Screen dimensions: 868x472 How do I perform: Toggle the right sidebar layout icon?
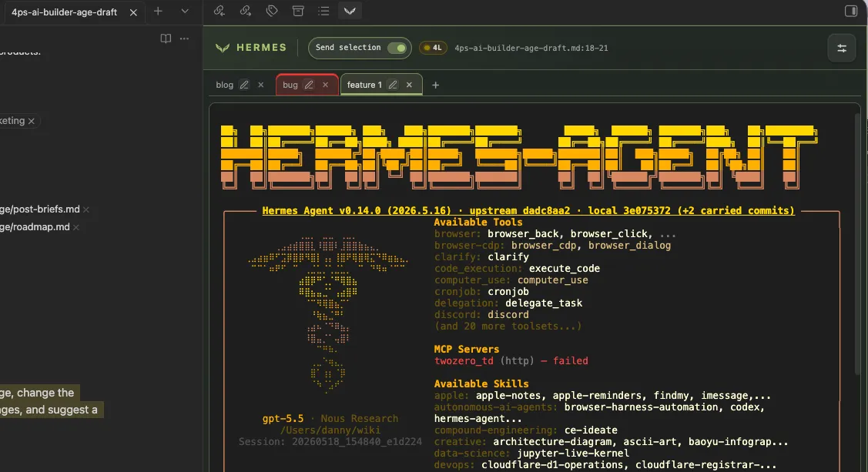(x=851, y=11)
